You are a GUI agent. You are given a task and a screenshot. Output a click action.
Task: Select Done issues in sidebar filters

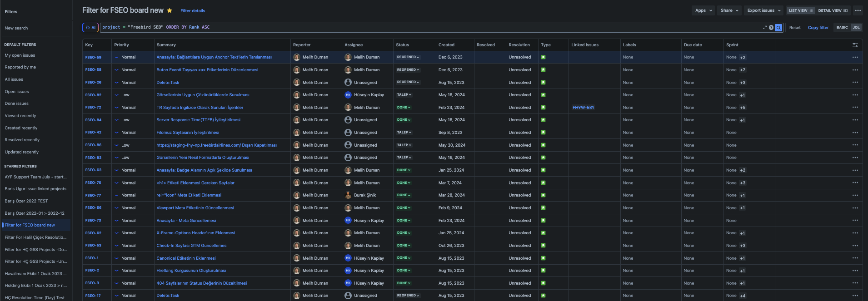(x=17, y=104)
